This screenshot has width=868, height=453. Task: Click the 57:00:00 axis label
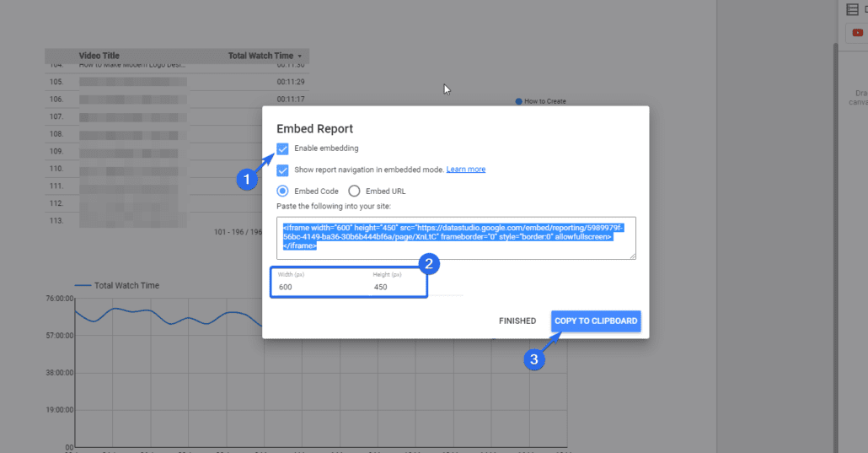[60, 336]
